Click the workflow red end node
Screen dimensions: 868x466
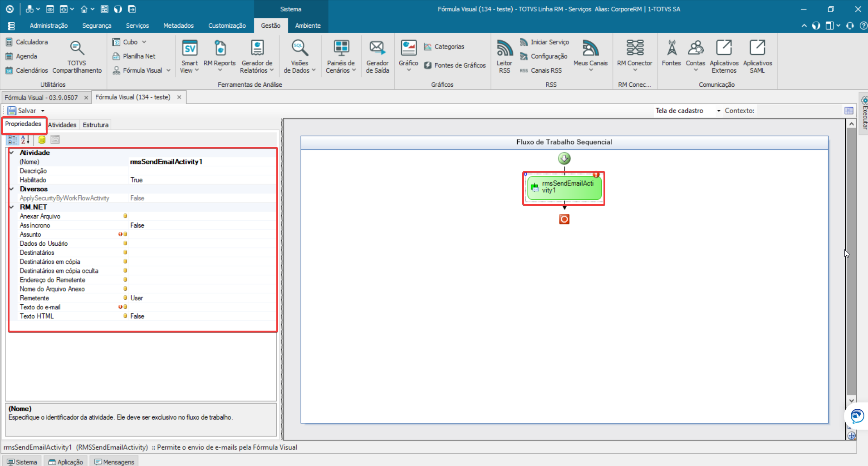(x=564, y=219)
